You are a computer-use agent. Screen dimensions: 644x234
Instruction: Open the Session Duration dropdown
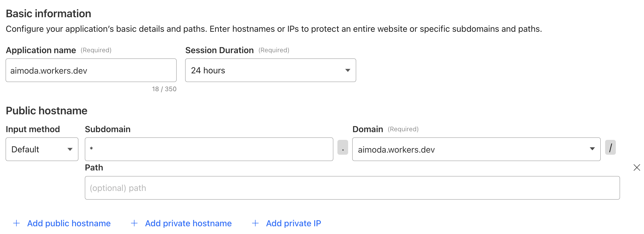270,70
